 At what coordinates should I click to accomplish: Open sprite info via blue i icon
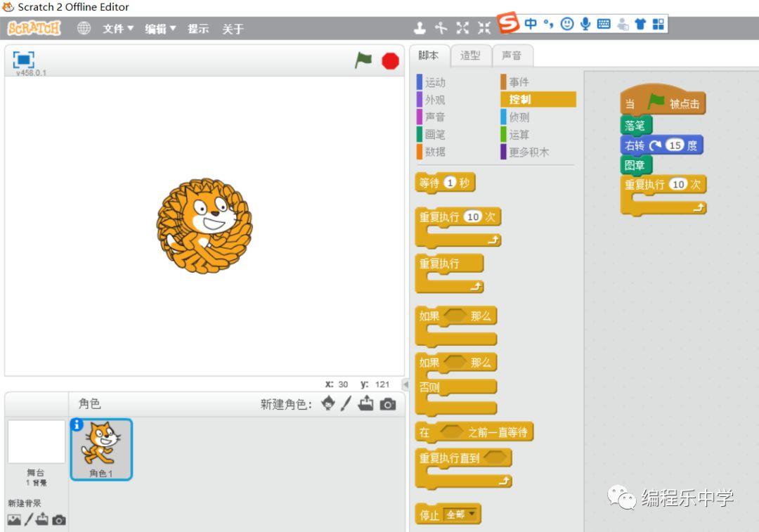[77, 424]
